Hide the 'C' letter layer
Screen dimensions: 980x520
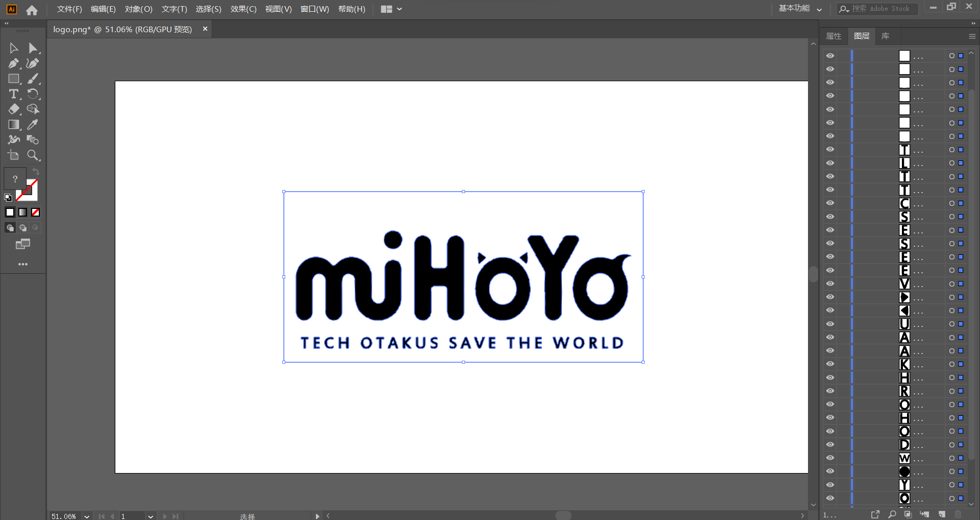coord(830,203)
